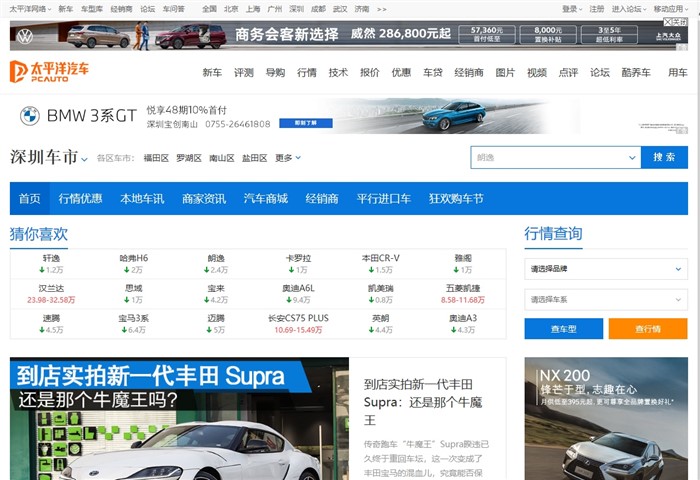
Task: Click 奥迪A3 car model link
Action: [x=463, y=318]
